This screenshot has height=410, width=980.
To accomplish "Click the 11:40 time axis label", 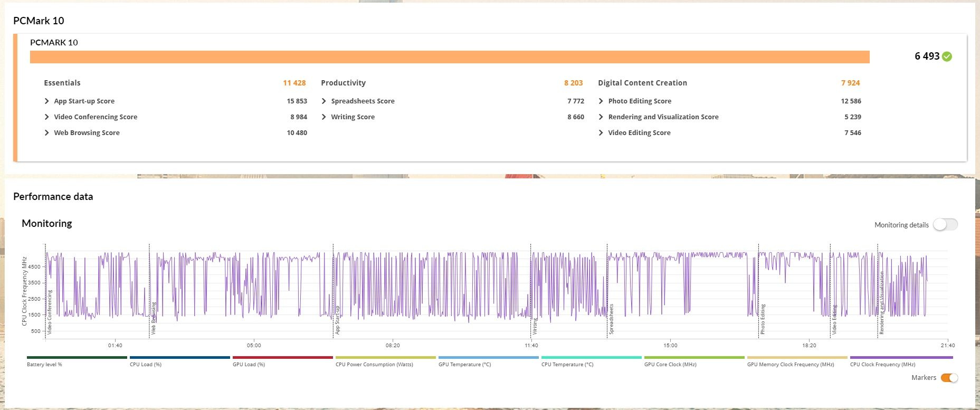I will [x=531, y=346].
